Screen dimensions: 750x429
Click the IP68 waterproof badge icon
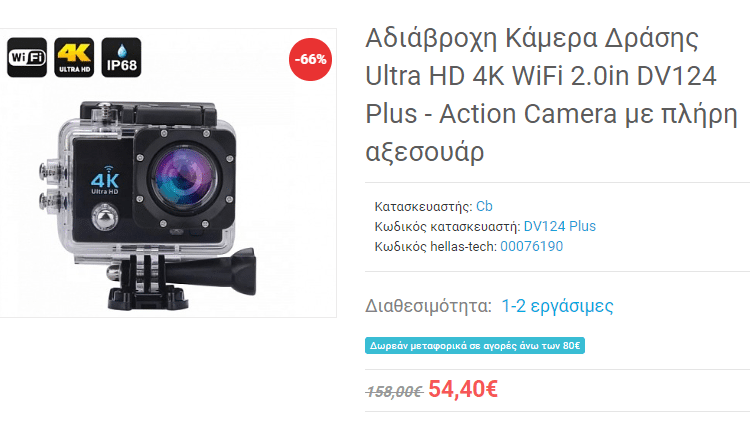(x=121, y=57)
